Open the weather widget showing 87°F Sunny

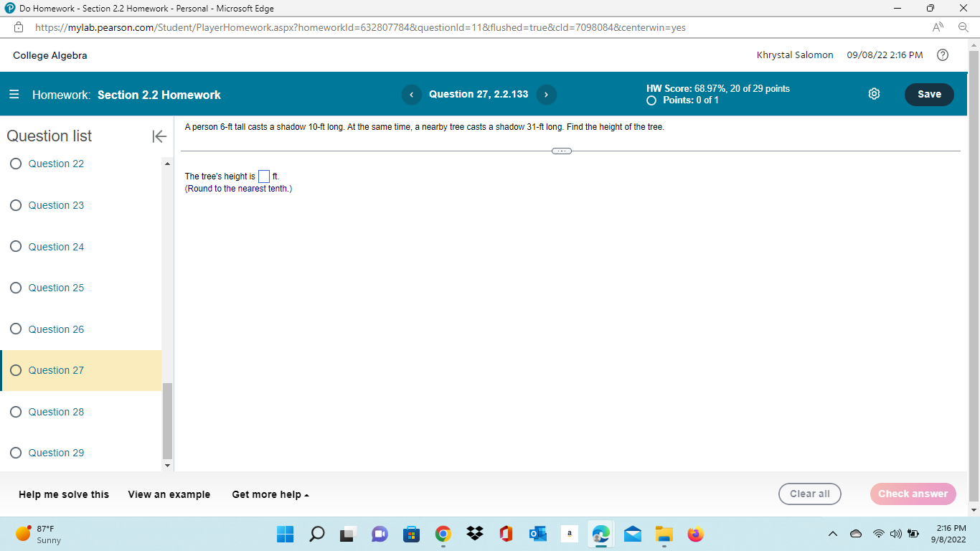[x=39, y=534]
